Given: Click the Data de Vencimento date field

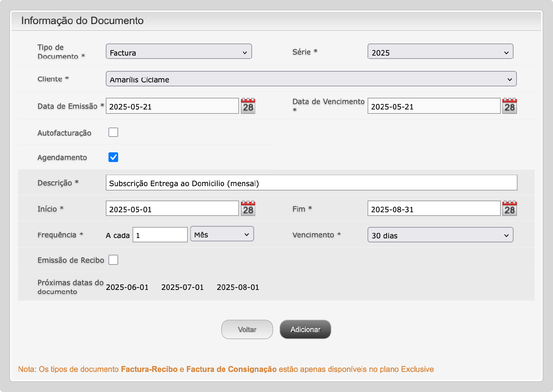Looking at the screenshot, I should pos(434,106).
